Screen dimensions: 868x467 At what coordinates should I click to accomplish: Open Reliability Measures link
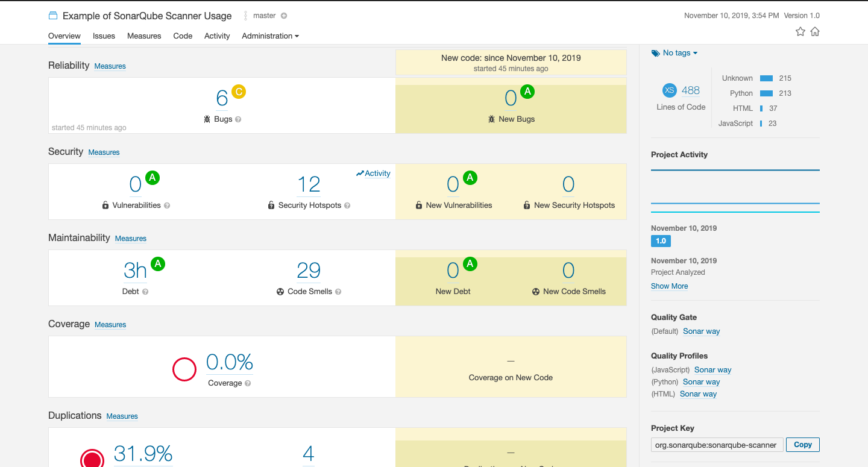click(110, 66)
